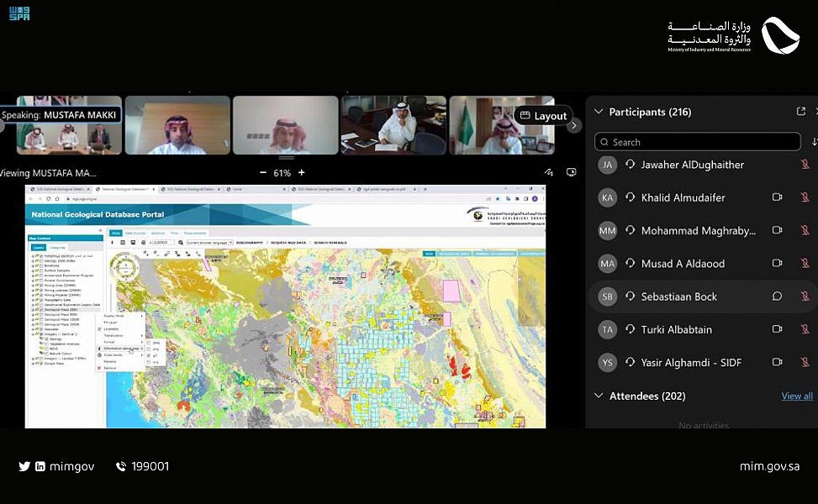This screenshot has width=818, height=504.
Task: Click the View all attendees link
Action: tap(796, 396)
